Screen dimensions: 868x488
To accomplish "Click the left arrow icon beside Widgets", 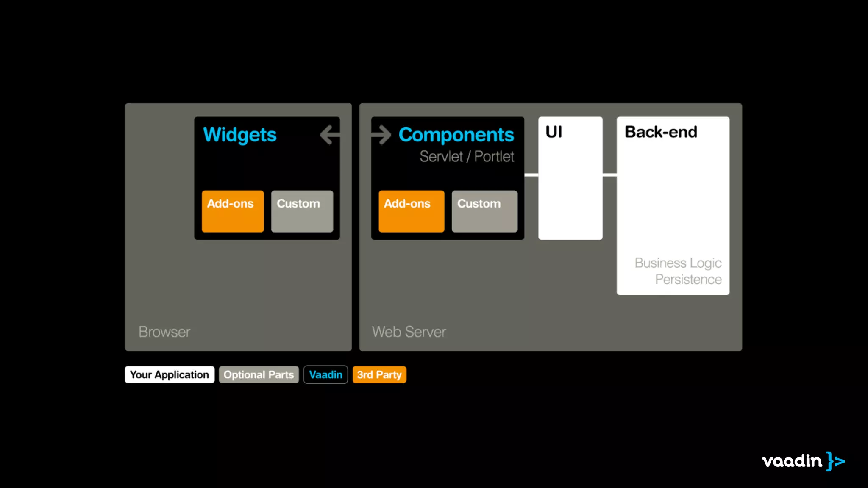I will (330, 135).
